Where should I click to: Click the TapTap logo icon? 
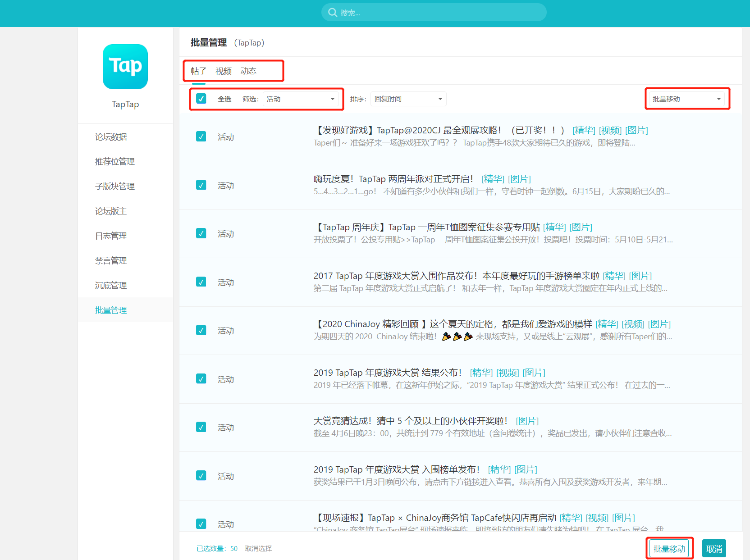[125, 67]
